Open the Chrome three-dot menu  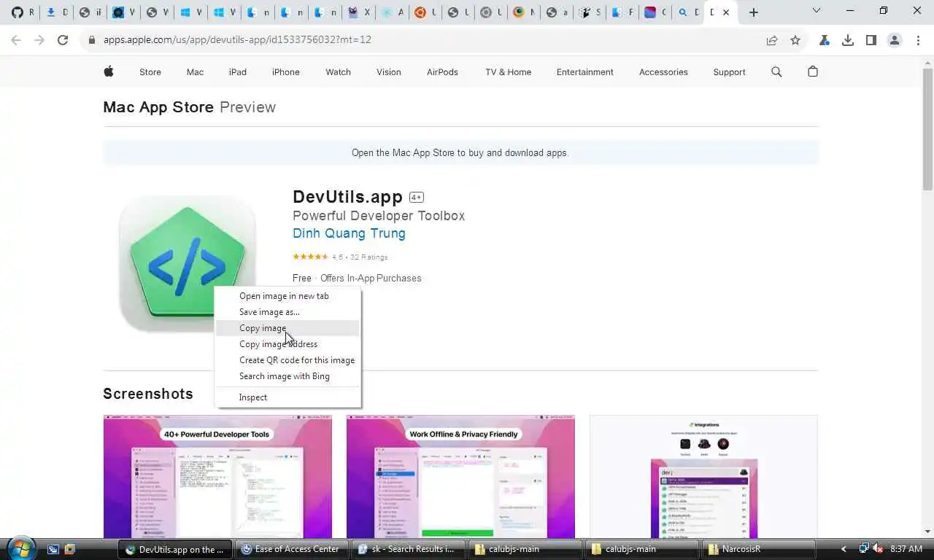click(x=918, y=40)
